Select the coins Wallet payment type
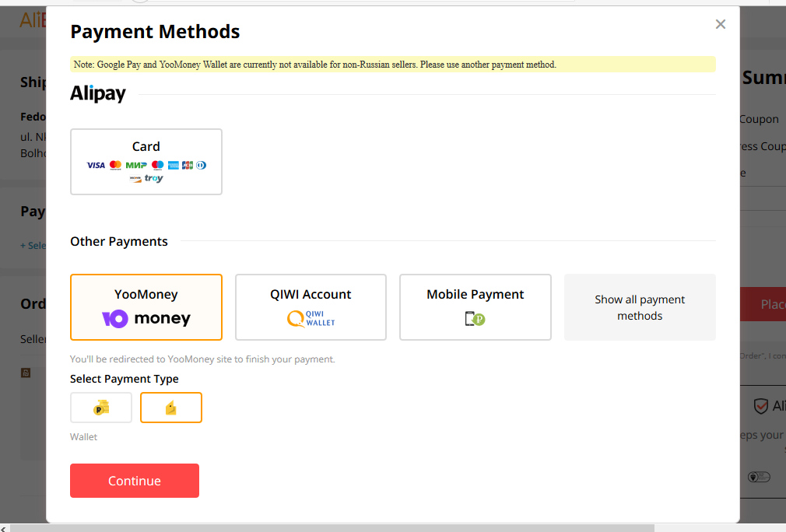 coord(101,408)
